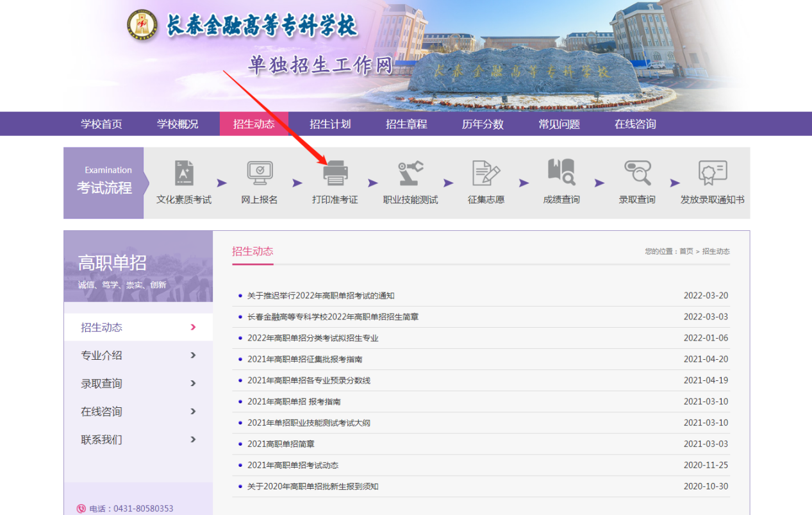
Task: Click the 职业技能测试 robot arm icon
Action: coord(410,173)
